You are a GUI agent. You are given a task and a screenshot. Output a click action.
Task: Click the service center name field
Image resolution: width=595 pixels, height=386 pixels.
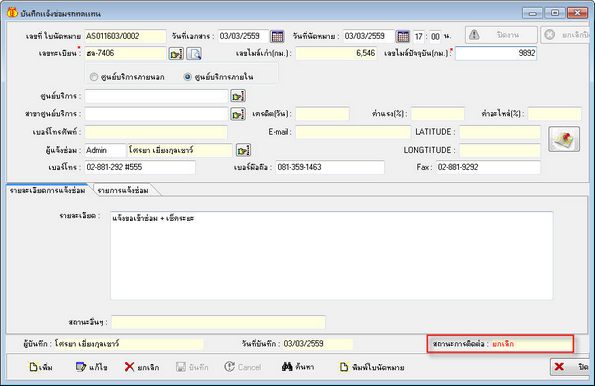click(x=156, y=96)
